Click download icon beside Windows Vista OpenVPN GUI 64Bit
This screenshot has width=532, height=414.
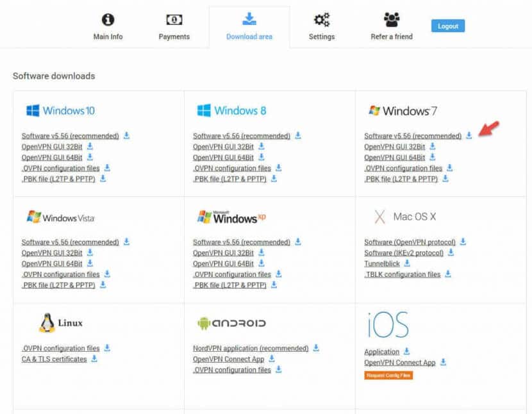point(90,263)
